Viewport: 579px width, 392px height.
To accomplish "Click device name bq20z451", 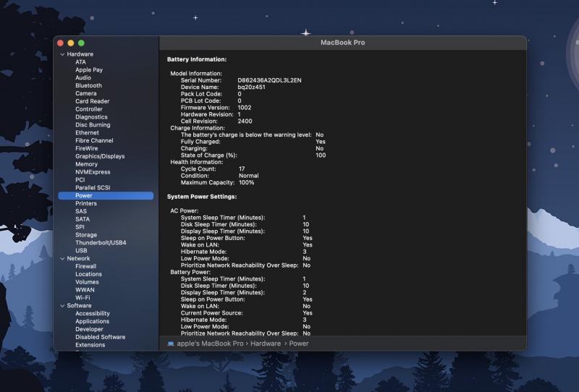I will click(x=251, y=87).
